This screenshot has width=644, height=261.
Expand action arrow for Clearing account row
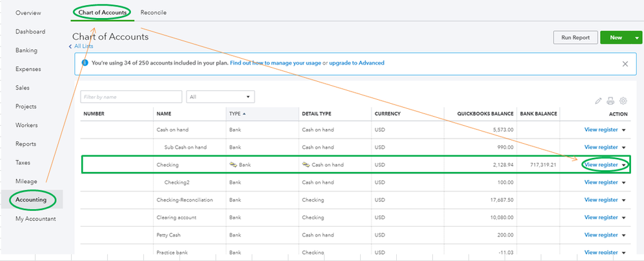(x=624, y=218)
